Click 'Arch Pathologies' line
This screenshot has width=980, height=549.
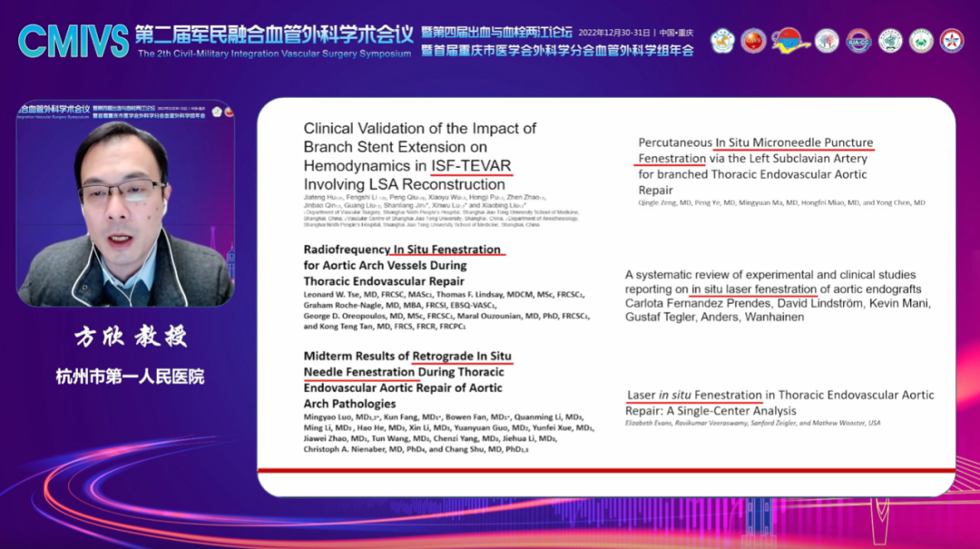click(349, 404)
